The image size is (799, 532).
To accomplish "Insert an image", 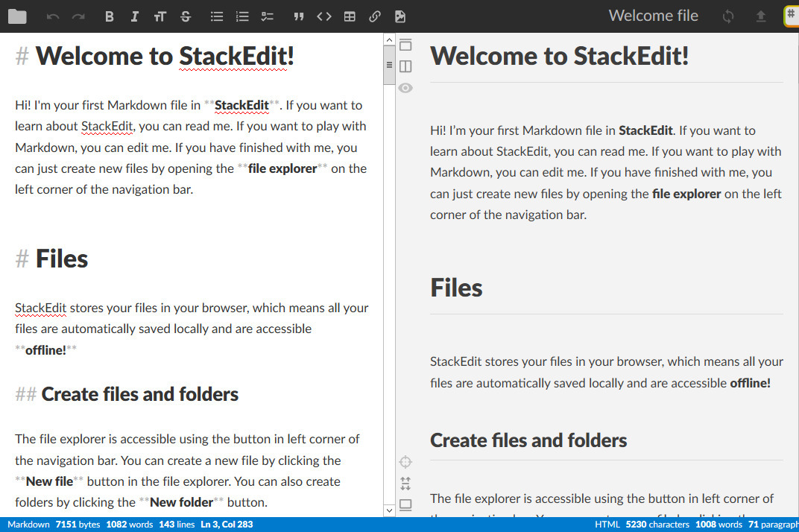I will coord(400,17).
